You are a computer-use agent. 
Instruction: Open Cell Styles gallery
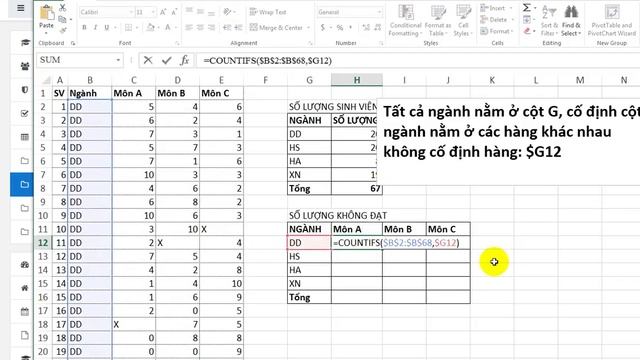[x=463, y=20]
